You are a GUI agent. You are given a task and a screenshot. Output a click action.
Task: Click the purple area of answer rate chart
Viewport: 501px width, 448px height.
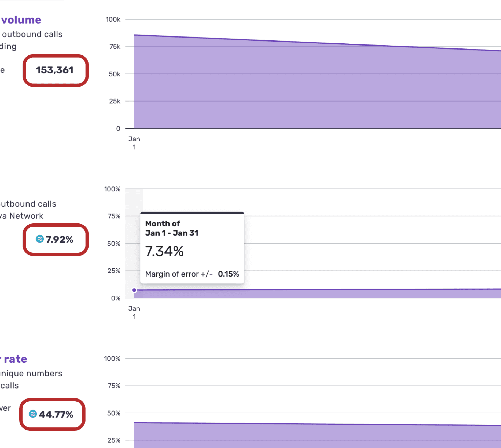coord(316,437)
